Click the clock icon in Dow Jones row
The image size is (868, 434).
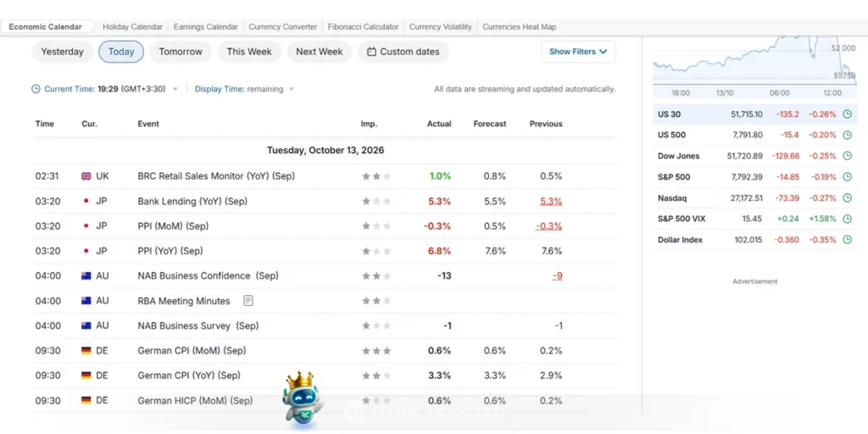[847, 156]
